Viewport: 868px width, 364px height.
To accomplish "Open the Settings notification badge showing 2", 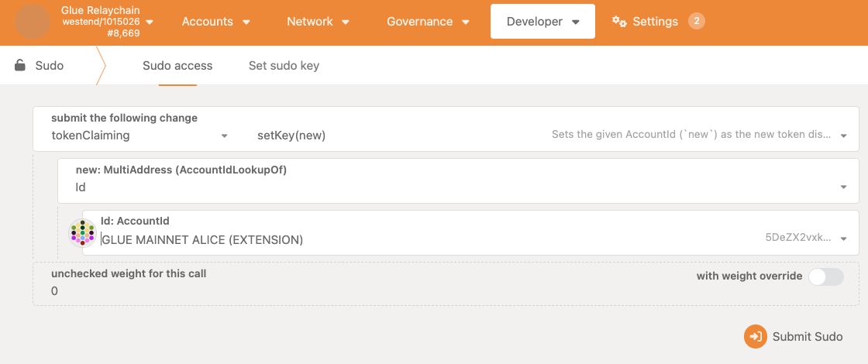I will [x=697, y=22].
